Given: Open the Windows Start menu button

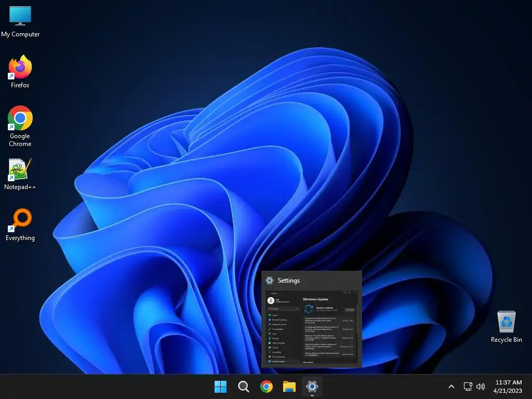Looking at the screenshot, I should (x=220, y=387).
